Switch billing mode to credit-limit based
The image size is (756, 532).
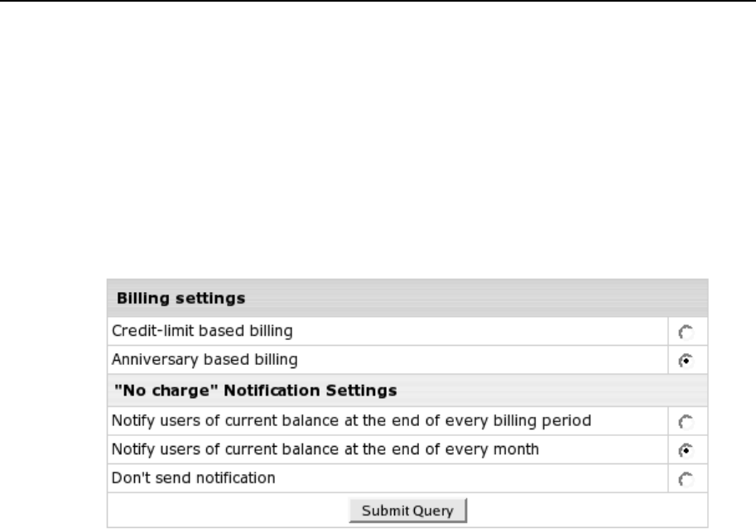(x=685, y=333)
